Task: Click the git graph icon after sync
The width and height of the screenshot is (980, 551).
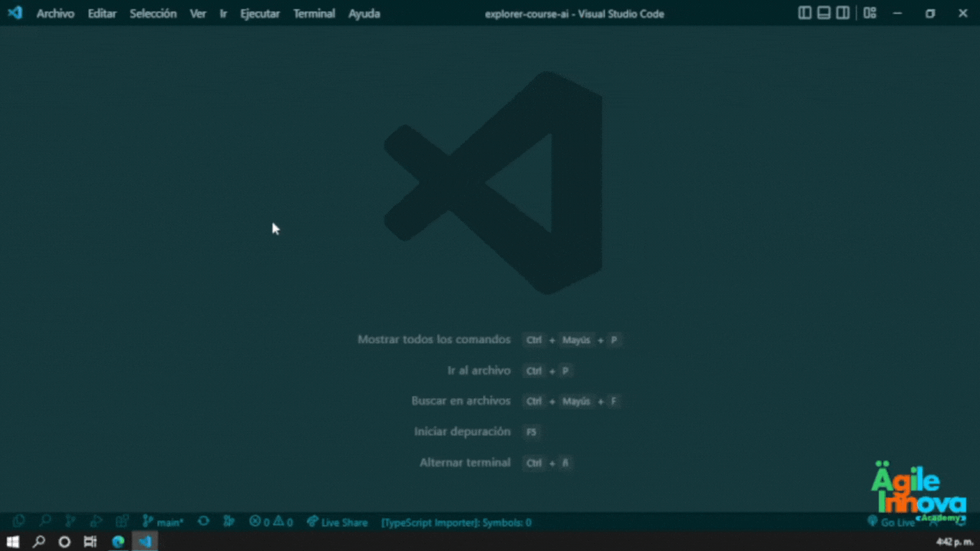Action: click(x=229, y=522)
